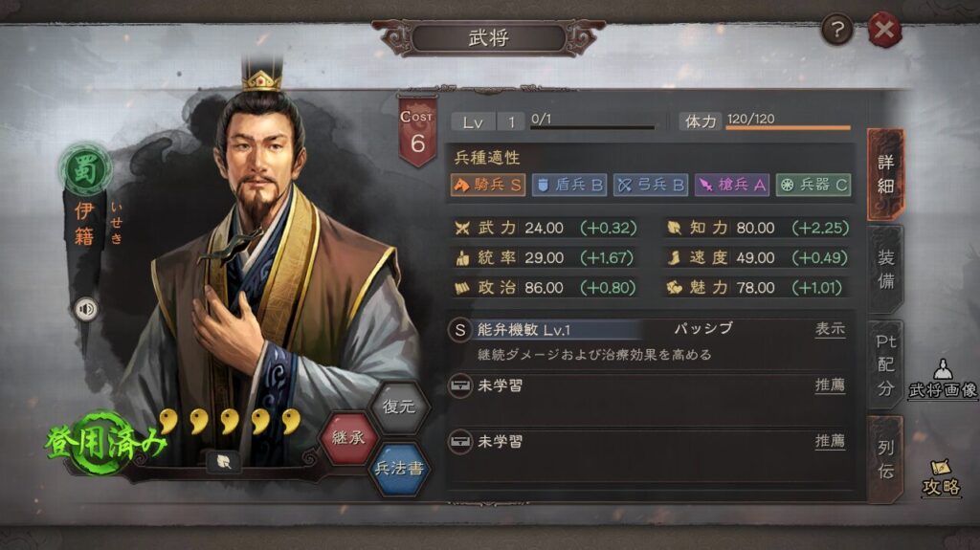Select the 騎兵 S cavalry aptitude badge
The width and height of the screenshot is (980, 550).
pos(488,185)
